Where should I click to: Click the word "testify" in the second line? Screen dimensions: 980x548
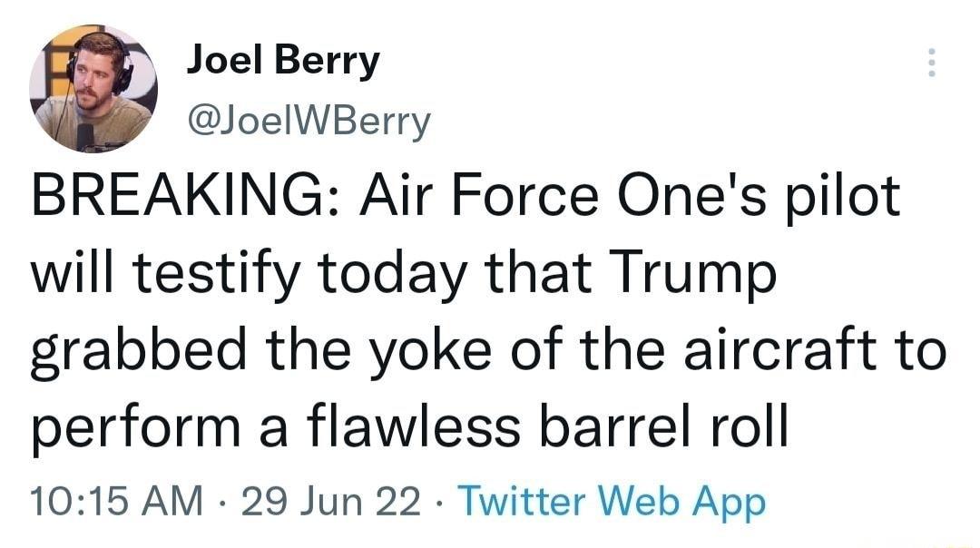pyautogui.click(x=211, y=273)
